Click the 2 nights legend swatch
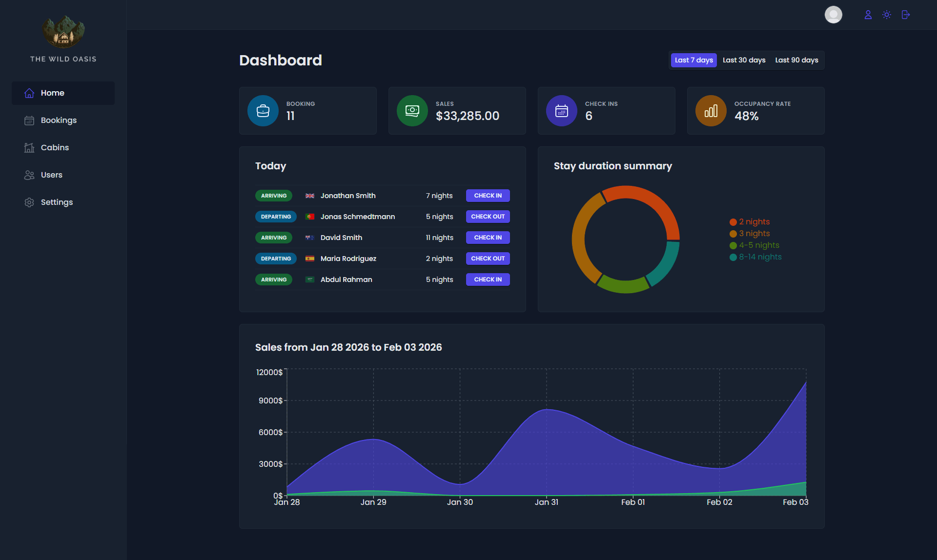The image size is (937, 560). (733, 222)
